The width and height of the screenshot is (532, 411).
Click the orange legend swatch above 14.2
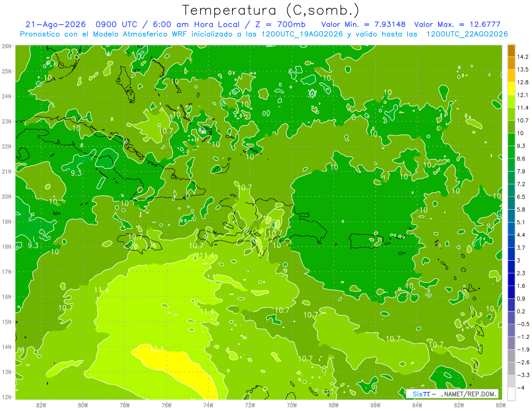point(511,51)
